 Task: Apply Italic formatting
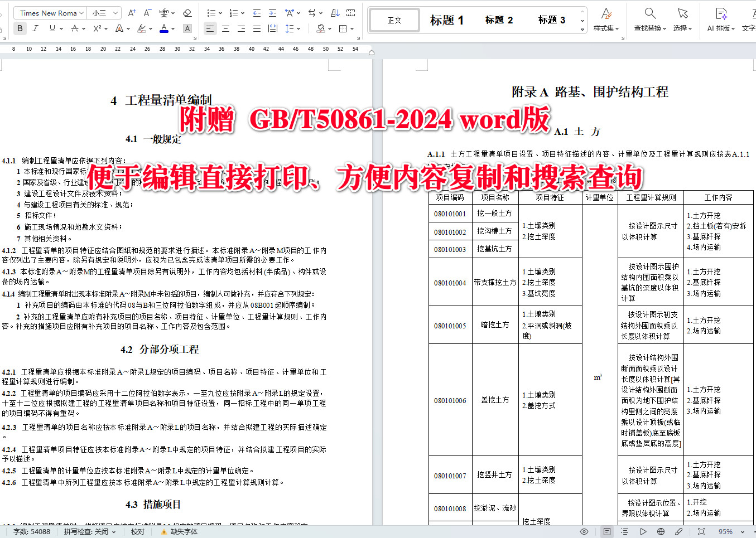pos(35,28)
